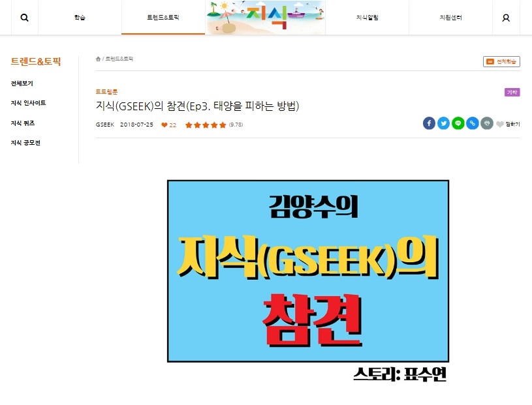The width and height of the screenshot is (532, 405).
Task: Open 지식 공모전 sidebar link
Action: pyautogui.click(x=26, y=143)
